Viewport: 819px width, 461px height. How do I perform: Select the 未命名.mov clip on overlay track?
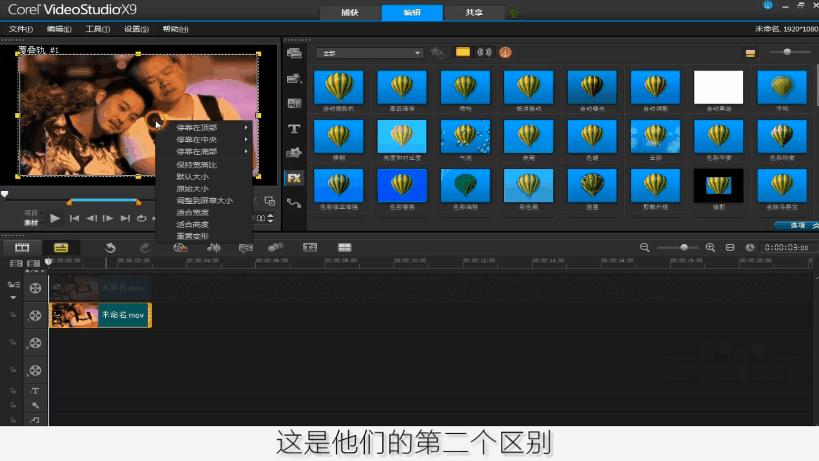click(x=100, y=315)
